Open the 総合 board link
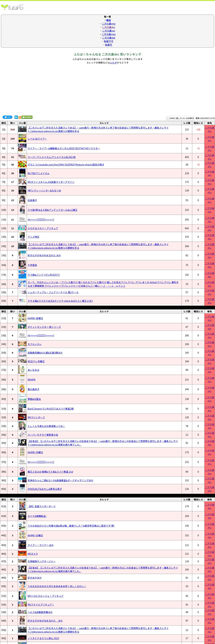Image resolution: width=215 pixels, height=644 pixels. pos(109,20)
